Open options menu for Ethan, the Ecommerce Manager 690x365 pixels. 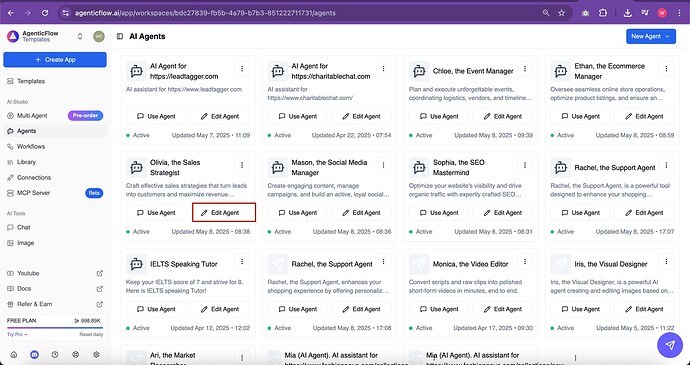click(x=666, y=69)
